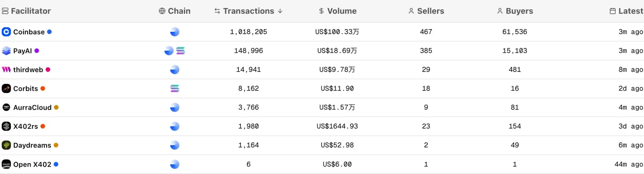Click the Daydreams logo icon

(x=6, y=145)
